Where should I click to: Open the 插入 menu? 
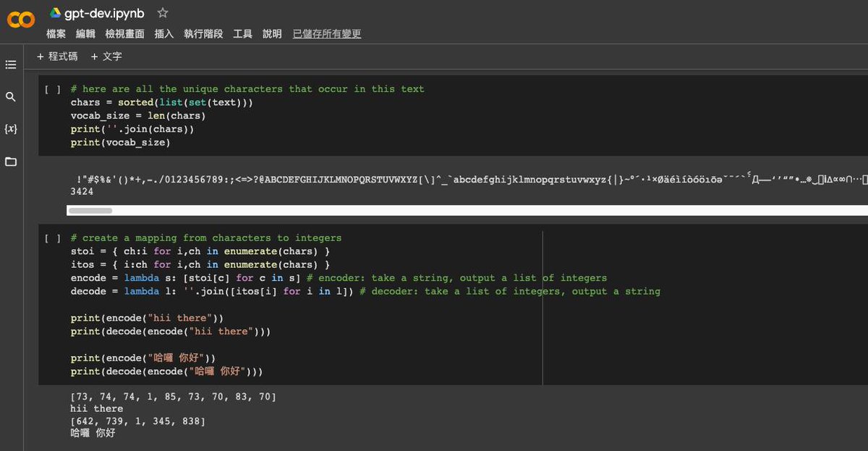[x=164, y=33]
